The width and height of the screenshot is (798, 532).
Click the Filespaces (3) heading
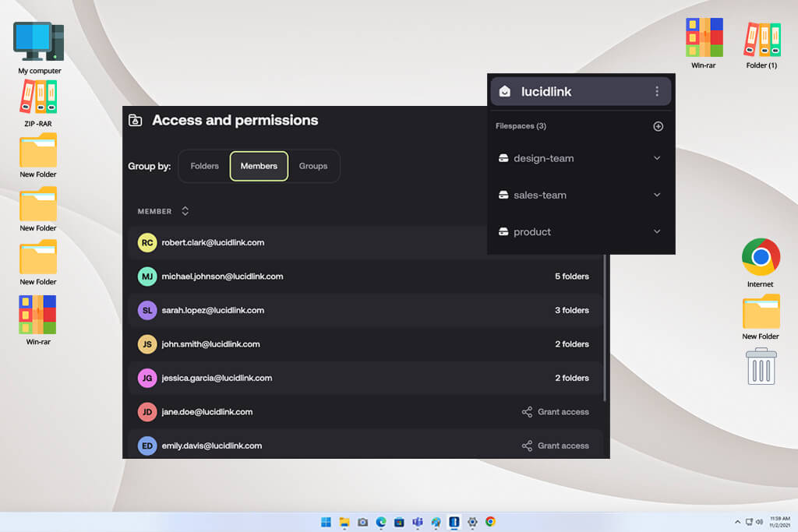click(x=521, y=126)
